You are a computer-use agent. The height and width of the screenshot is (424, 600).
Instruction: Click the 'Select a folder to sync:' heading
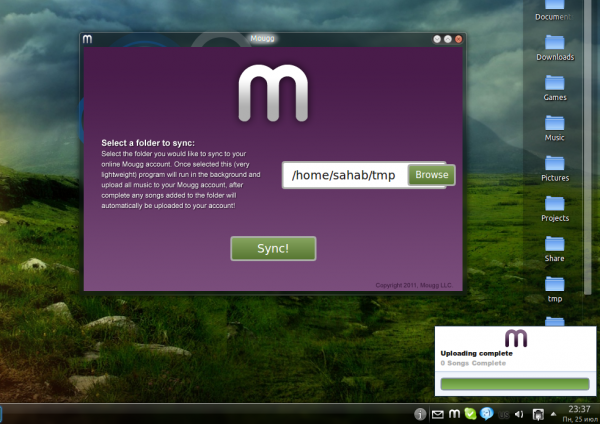pos(148,143)
